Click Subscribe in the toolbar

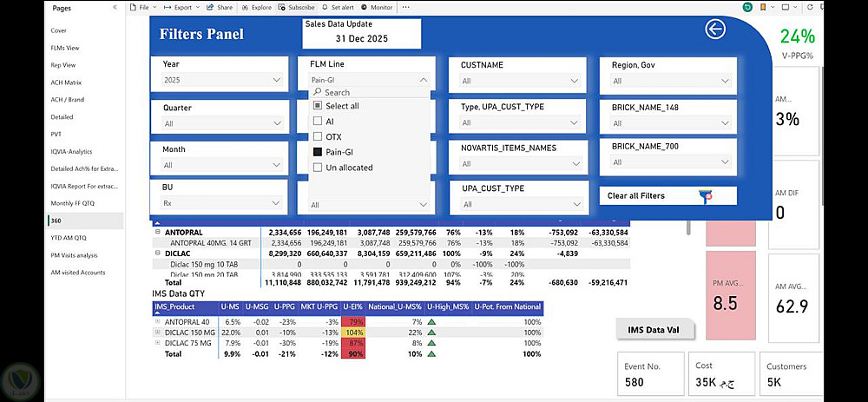pos(297,7)
